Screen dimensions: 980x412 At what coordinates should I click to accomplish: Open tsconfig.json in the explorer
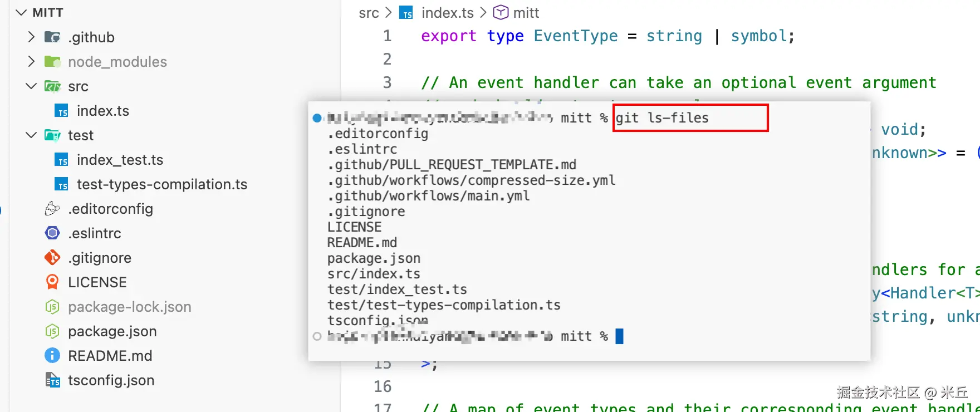(x=111, y=380)
